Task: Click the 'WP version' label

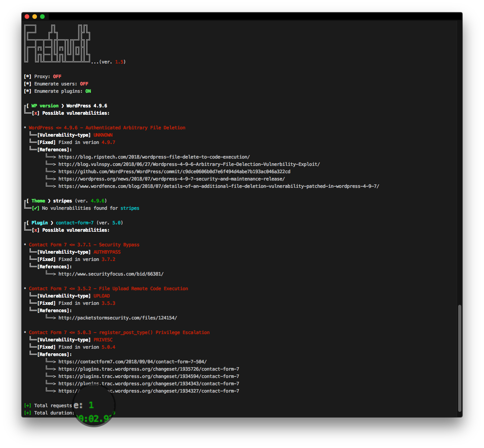Action: click(45, 106)
